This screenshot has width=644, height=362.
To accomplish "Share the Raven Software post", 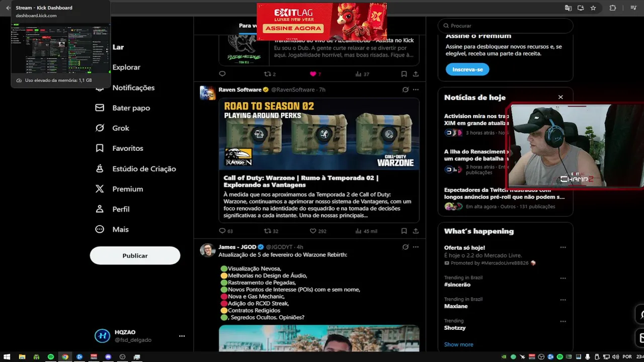I will (x=416, y=231).
